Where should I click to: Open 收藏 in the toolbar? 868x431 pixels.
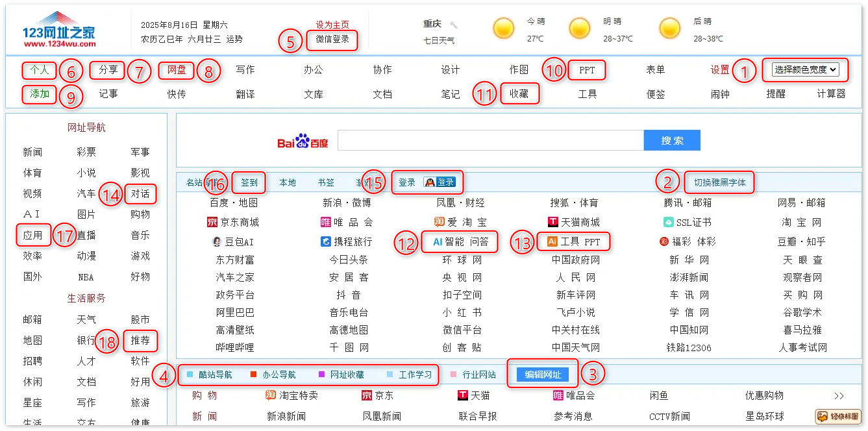519,93
